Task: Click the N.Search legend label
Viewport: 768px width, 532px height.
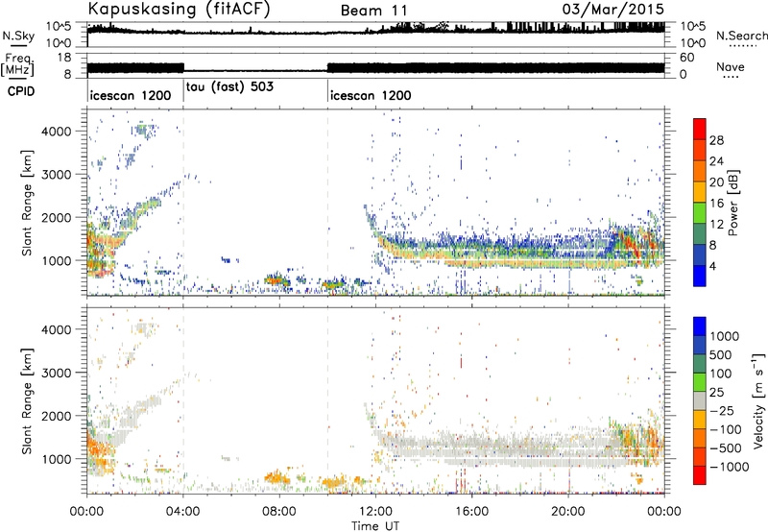Action: (x=741, y=36)
